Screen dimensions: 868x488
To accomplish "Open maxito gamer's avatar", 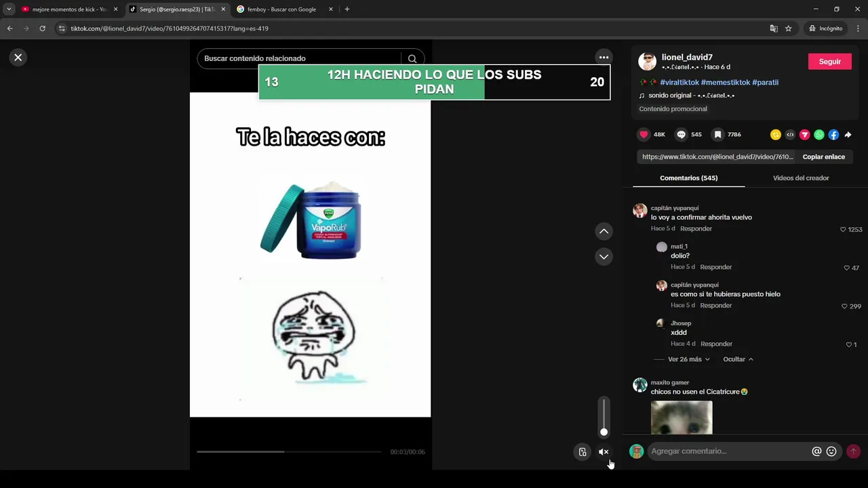I will 640,386.
